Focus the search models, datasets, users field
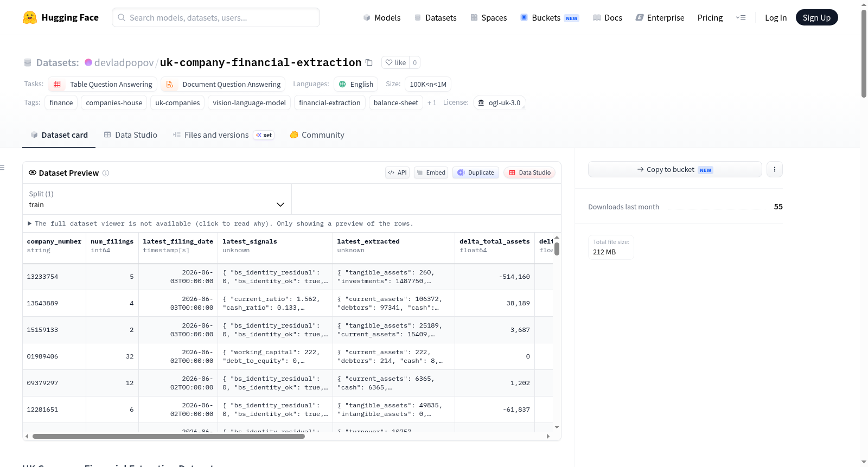 (x=216, y=17)
